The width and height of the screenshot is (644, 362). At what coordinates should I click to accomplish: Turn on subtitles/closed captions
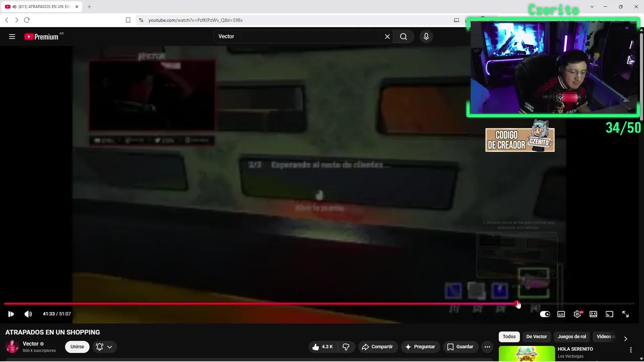(561, 314)
